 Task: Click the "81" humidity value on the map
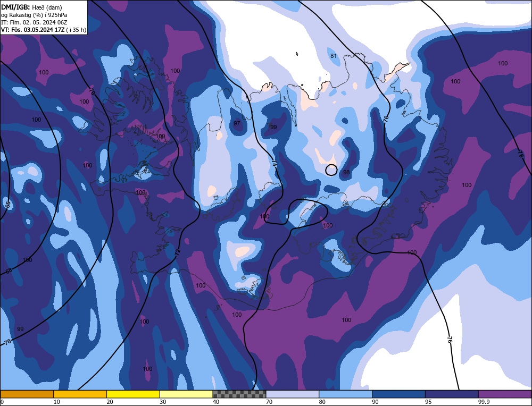click(334, 56)
